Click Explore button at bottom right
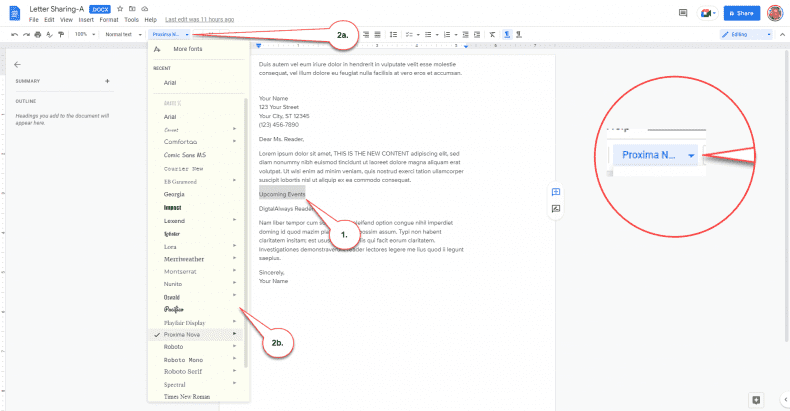 point(756,400)
